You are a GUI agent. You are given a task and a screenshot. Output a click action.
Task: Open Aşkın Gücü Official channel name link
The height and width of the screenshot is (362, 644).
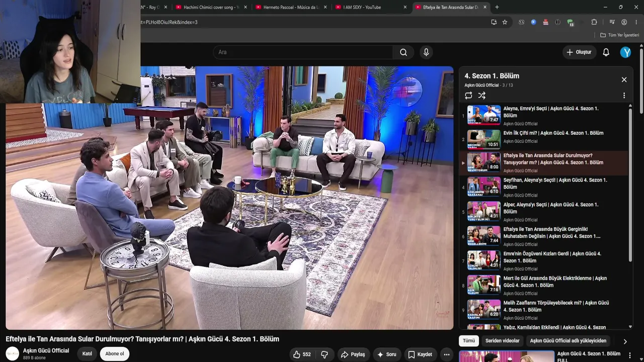coord(46,351)
